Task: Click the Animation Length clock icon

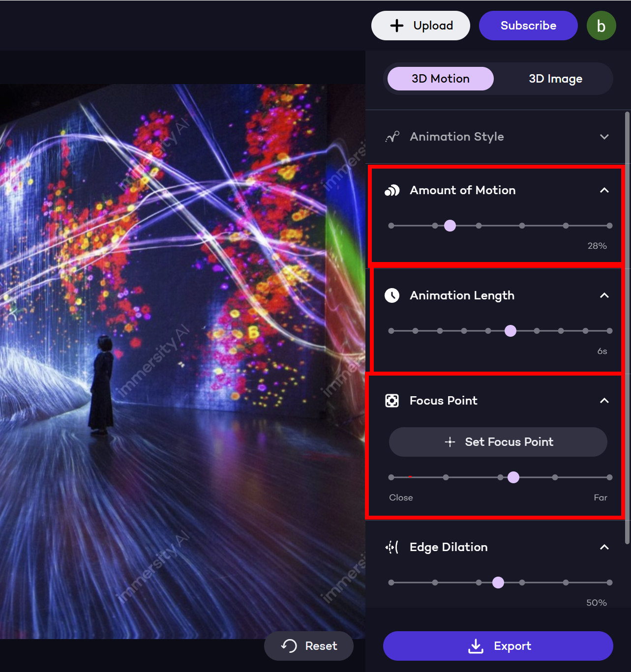Action: (x=392, y=295)
